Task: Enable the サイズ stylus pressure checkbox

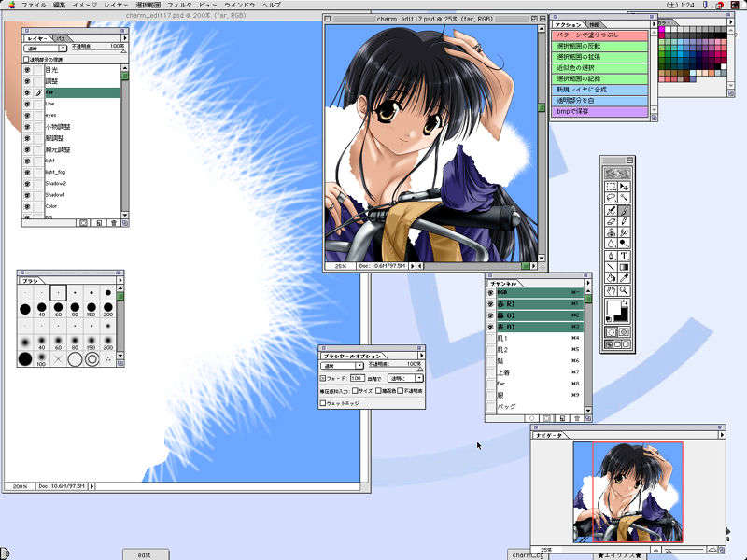Action: (x=355, y=391)
